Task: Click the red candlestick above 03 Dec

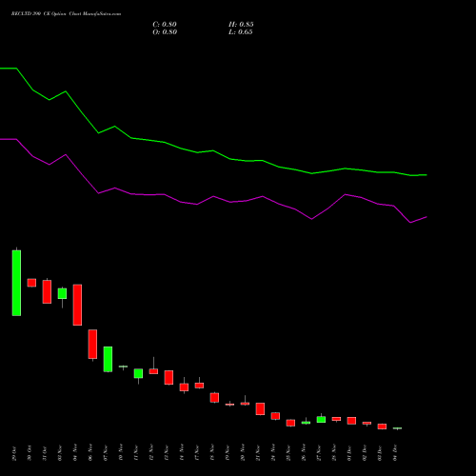Action: point(382,426)
